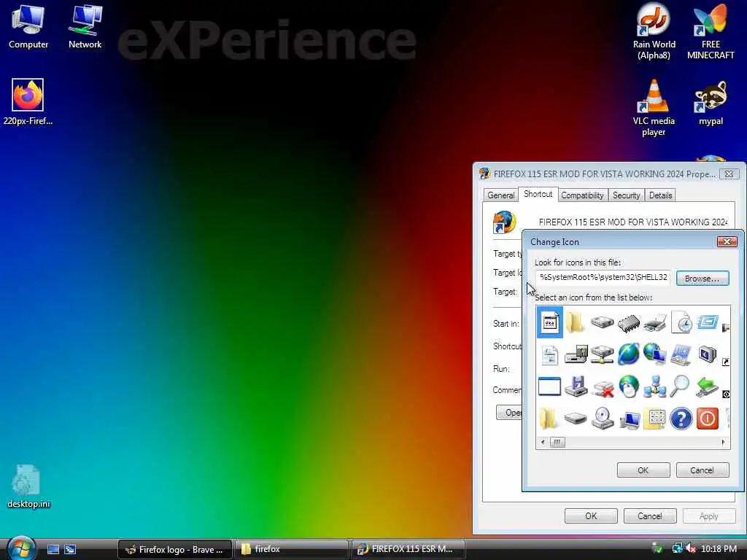Pick the network drive icon
Screen dimensions: 747x560
coord(602,355)
